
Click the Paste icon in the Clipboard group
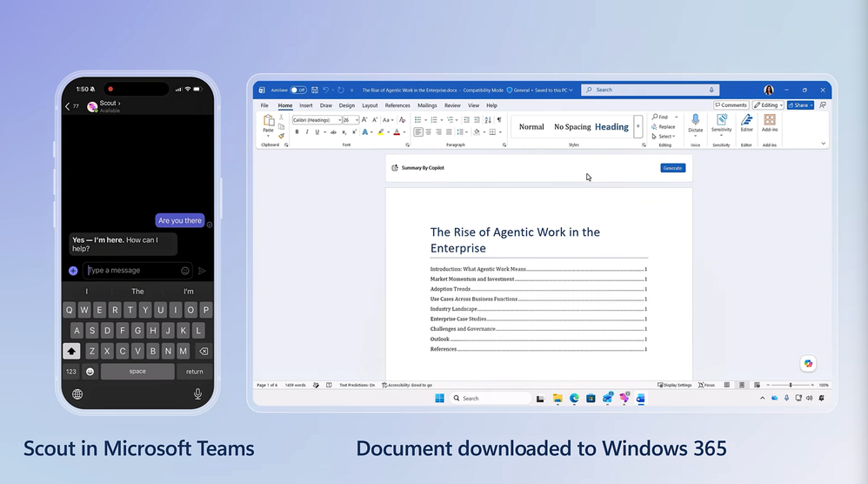(x=269, y=120)
